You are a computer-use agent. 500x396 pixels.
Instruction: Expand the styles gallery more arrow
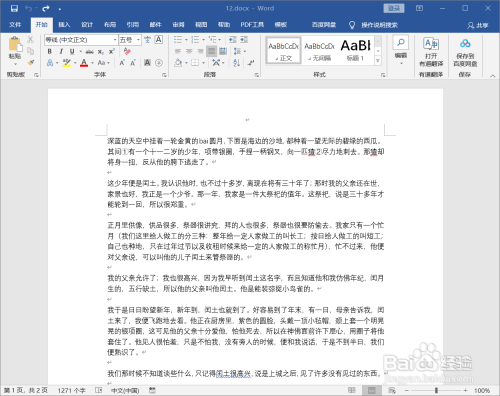378,61
